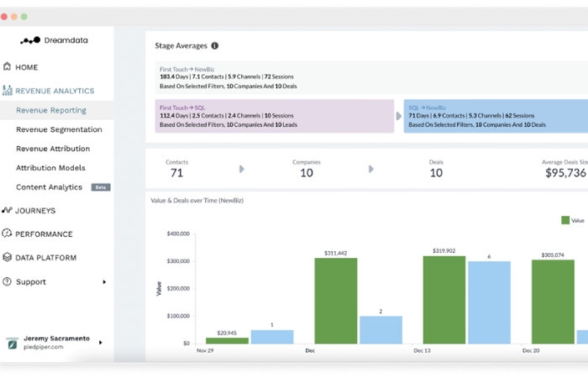Click the Support question mark icon

tap(7, 281)
